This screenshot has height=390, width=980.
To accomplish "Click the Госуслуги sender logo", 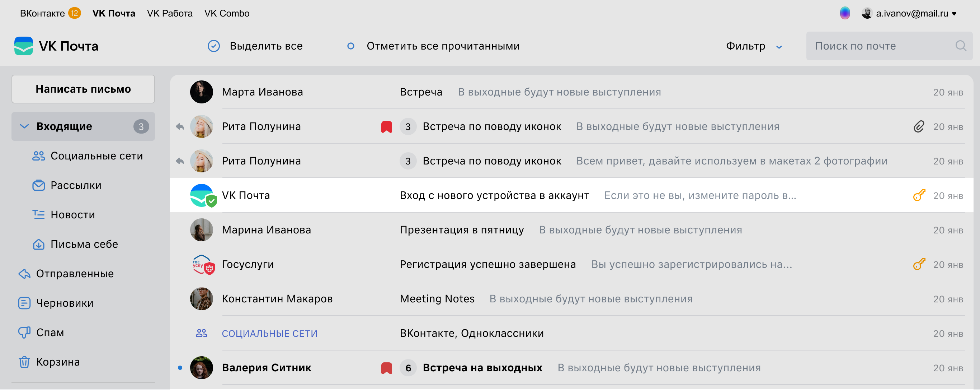I will pyautogui.click(x=203, y=265).
